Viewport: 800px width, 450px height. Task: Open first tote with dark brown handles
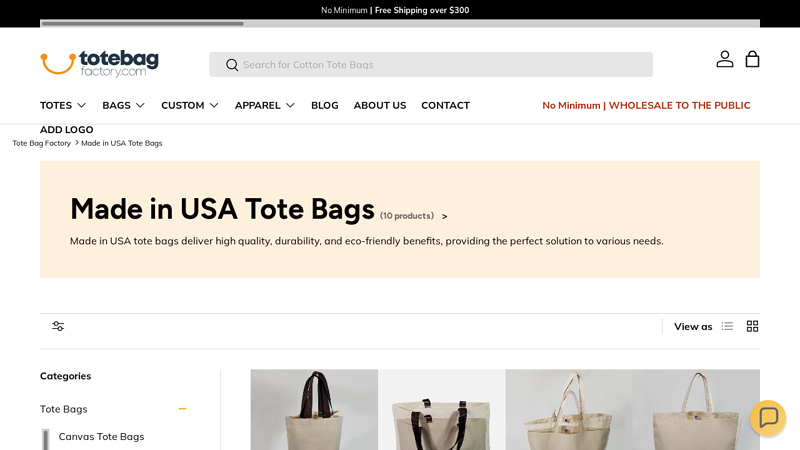pos(314,410)
